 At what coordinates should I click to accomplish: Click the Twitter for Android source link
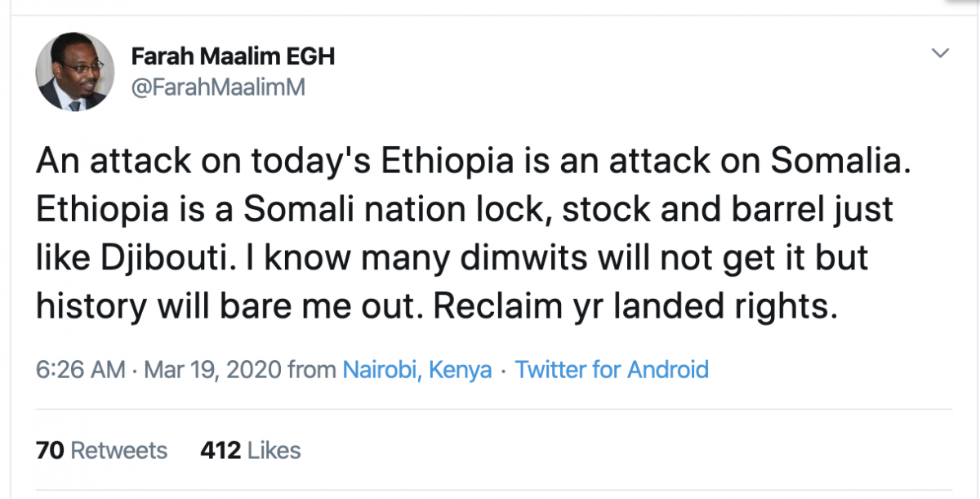pyautogui.click(x=612, y=369)
